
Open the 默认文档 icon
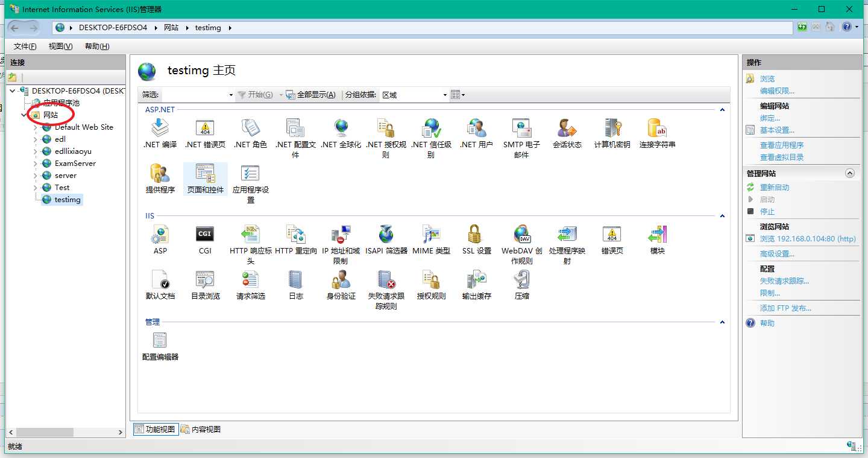tap(160, 285)
